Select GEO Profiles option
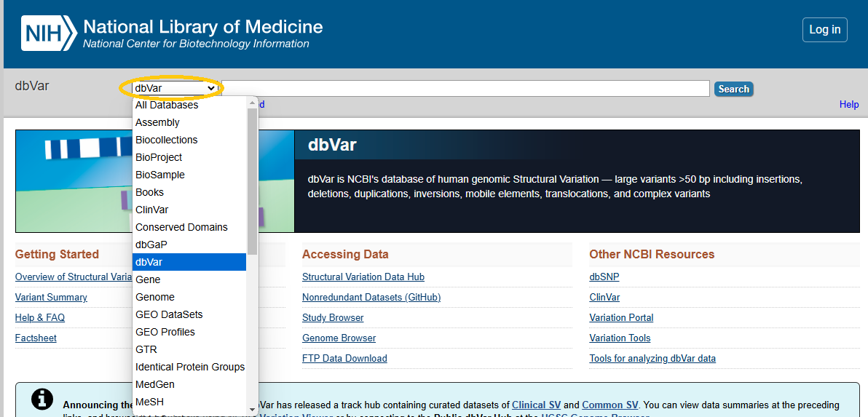Image resolution: width=868 pixels, height=417 pixels. point(189,332)
